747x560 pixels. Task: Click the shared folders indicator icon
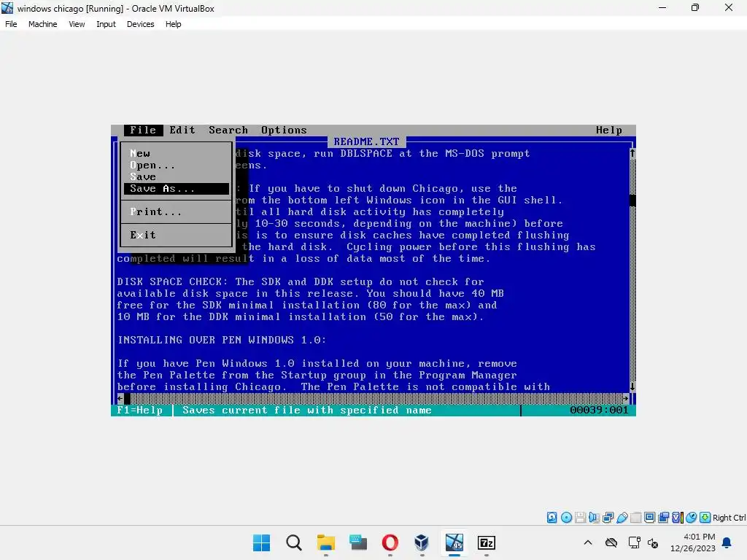click(635, 518)
